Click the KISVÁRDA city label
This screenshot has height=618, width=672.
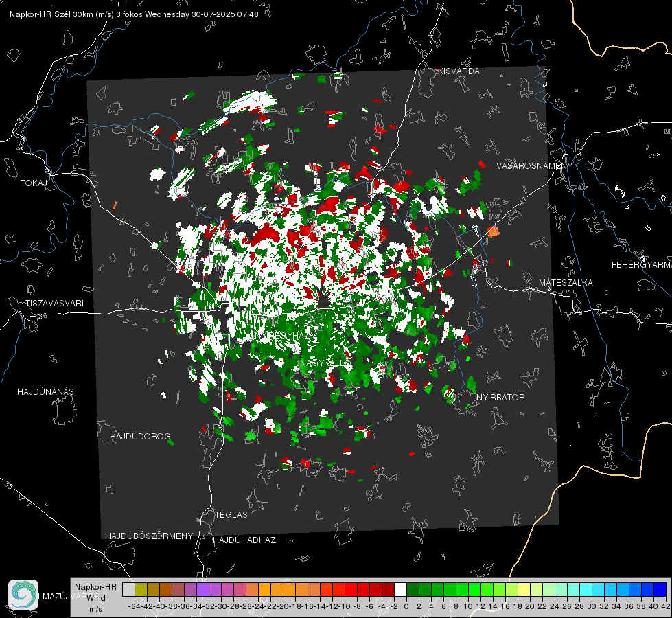point(459,71)
